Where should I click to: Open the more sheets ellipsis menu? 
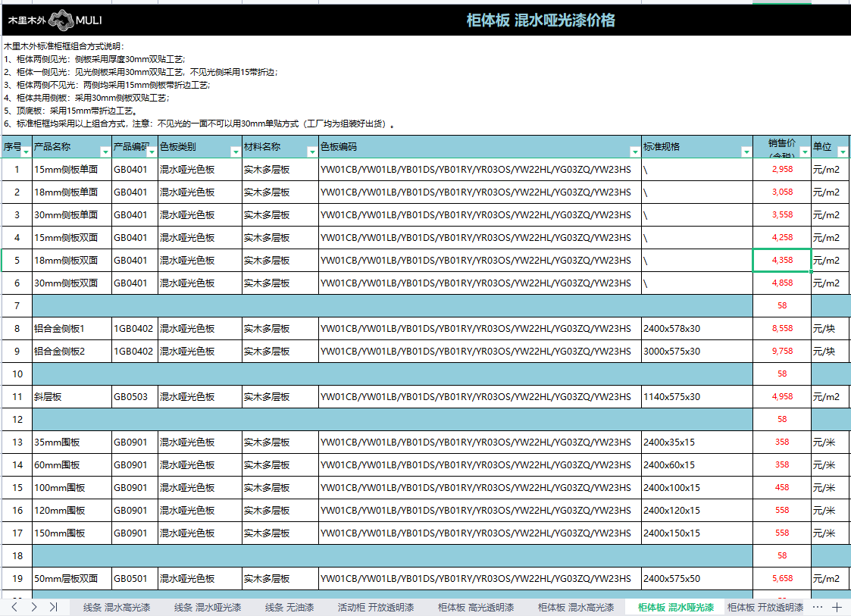817,607
